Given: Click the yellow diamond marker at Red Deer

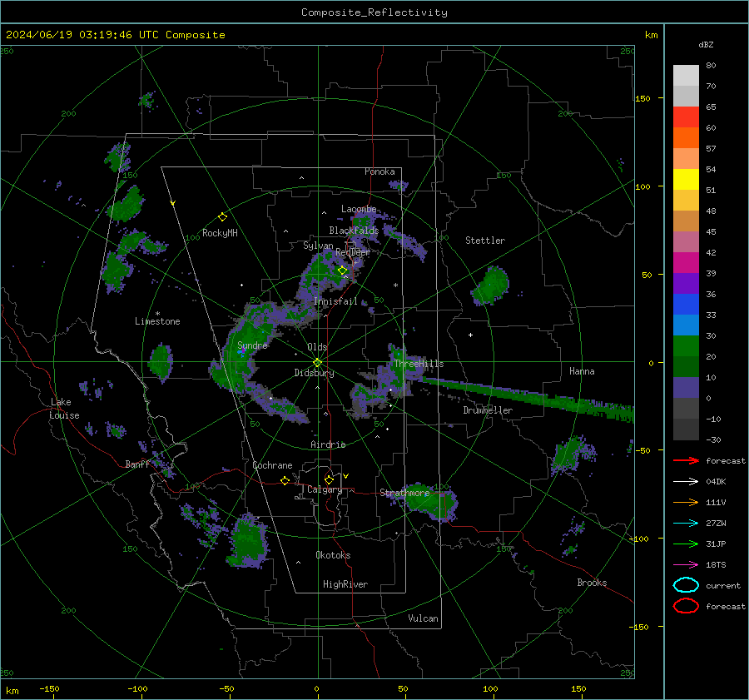Looking at the screenshot, I should coord(342,271).
